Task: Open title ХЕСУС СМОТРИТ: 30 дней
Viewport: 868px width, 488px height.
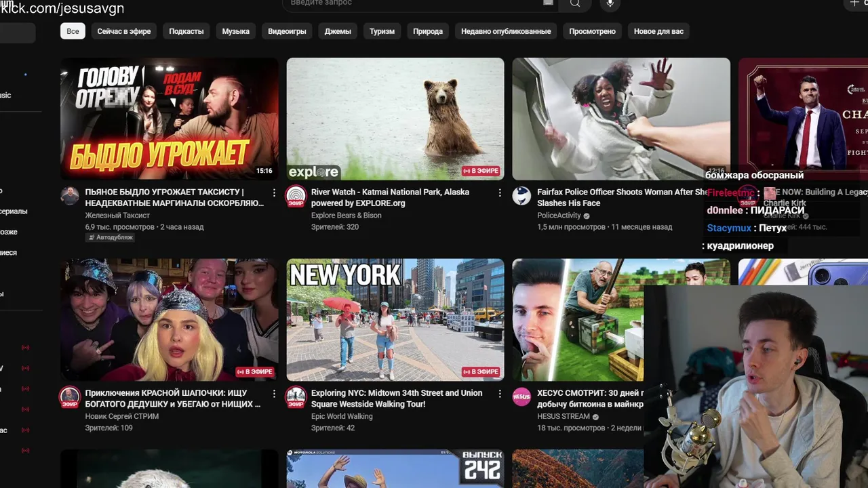Action: coord(590,398)
